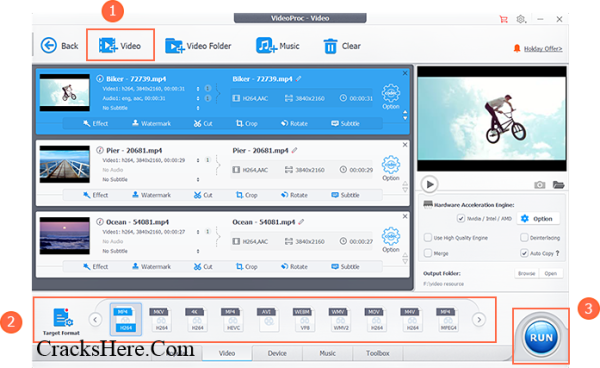Rename Ocean output file with pencil icon

301,222
